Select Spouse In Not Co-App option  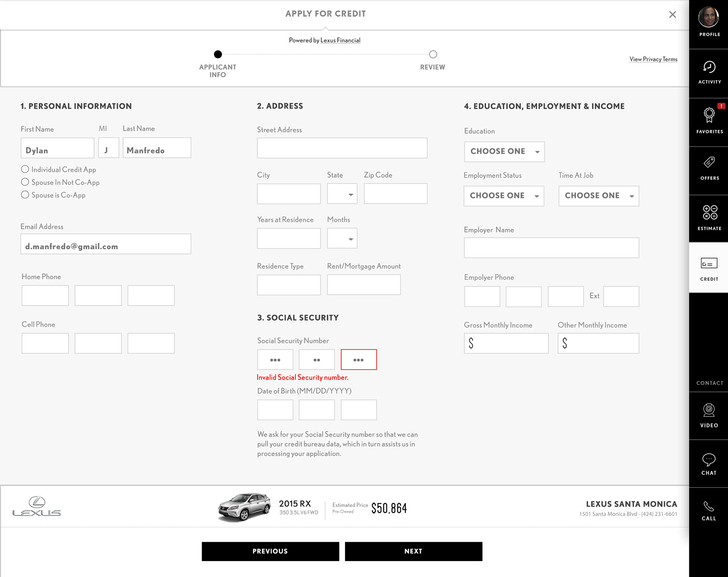[25, 182]
